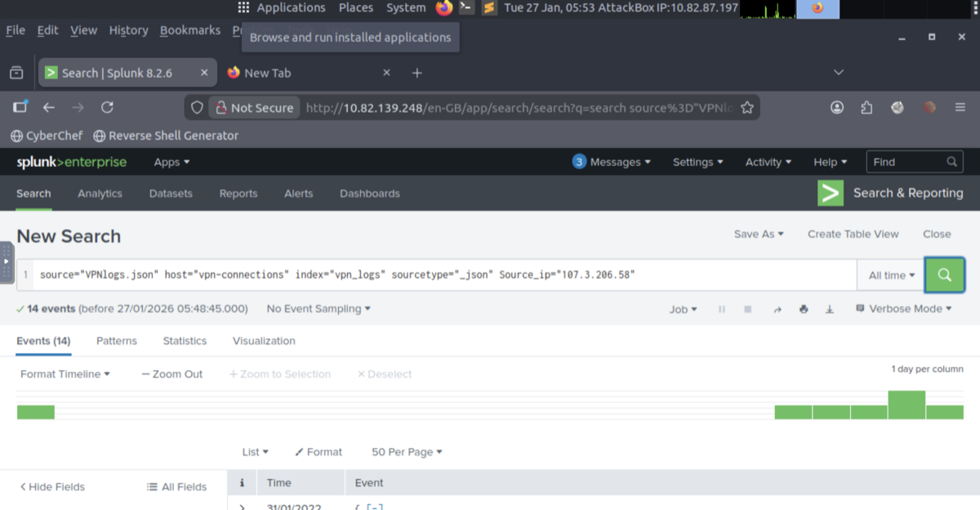Click the Create Table View button
The width and height of the screenshot is (980, 510).
click(853, 234)
